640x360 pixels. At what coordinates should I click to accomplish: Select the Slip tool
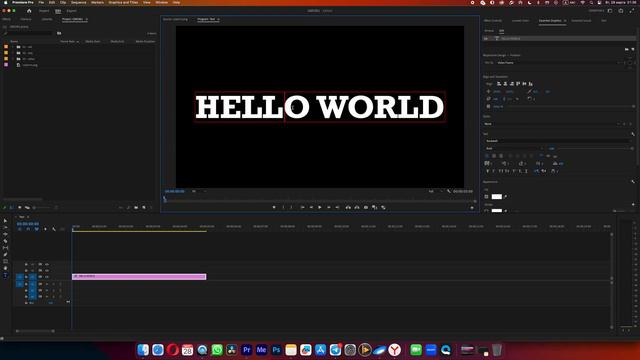[5, 248]
